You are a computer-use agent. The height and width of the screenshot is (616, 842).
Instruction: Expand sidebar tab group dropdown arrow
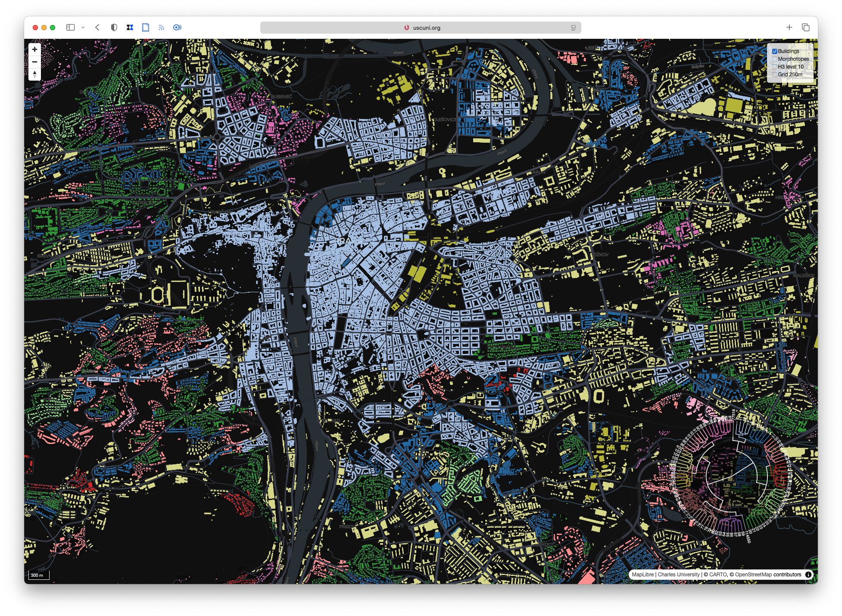coord(83,28)
